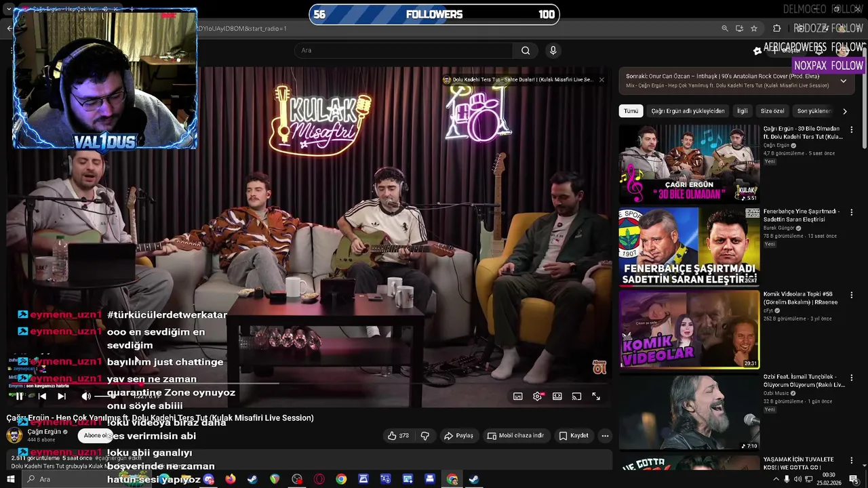Image resolution: width=868 pixels, height=488 pixels.
Task: Open the Komik Videolar thumbnail
Action: tap(689, 329)
